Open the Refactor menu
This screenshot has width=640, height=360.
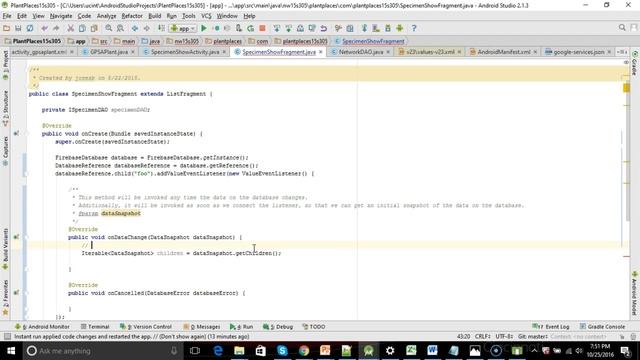click(132, 16)
